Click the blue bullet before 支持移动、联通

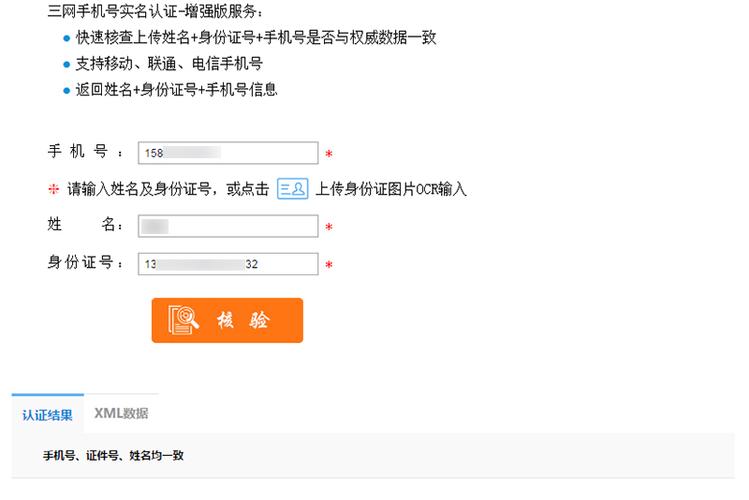(x=66, y=64)
